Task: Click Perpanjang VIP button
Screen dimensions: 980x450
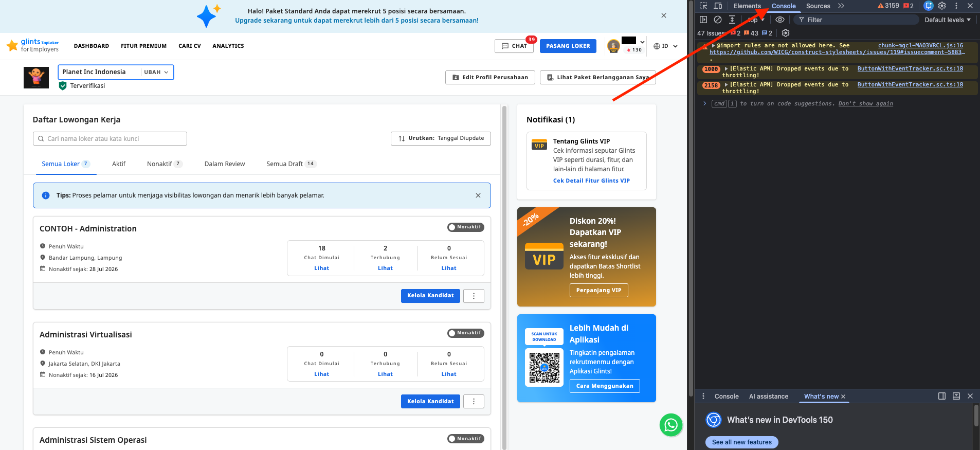Action: click(x=598, y=291)
